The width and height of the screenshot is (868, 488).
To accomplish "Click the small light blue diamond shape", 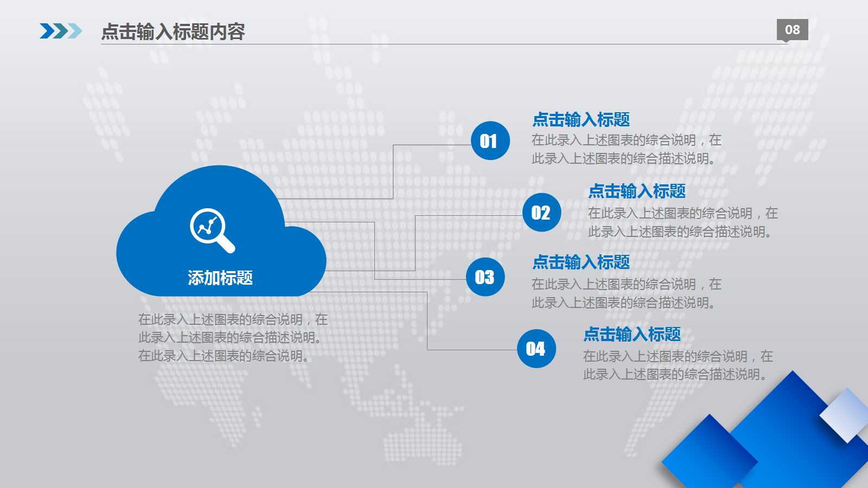I will coord(845,415).
